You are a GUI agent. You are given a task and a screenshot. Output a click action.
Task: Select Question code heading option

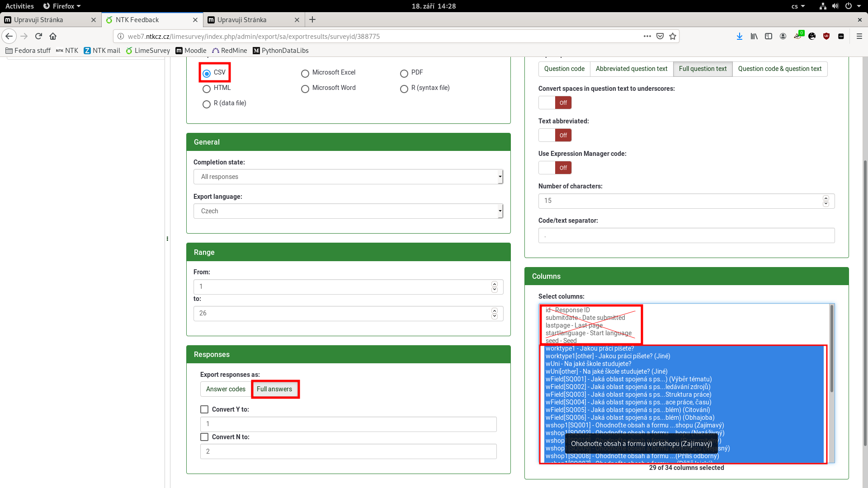(564, 69)
